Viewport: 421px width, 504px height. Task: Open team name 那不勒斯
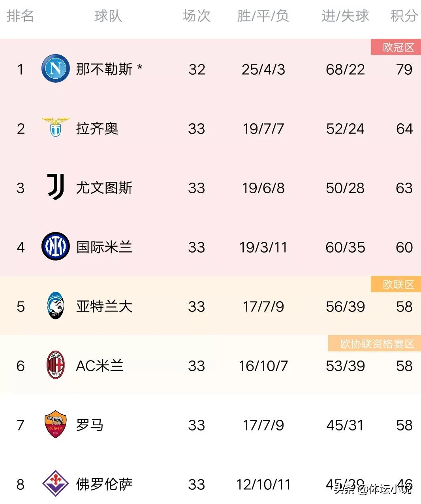tap(104, 69)
